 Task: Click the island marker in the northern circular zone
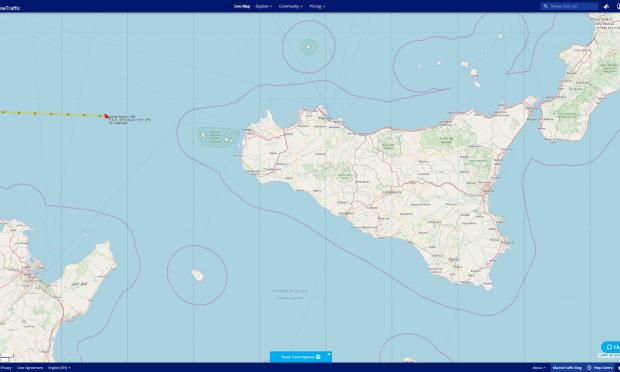coord(309,47)
